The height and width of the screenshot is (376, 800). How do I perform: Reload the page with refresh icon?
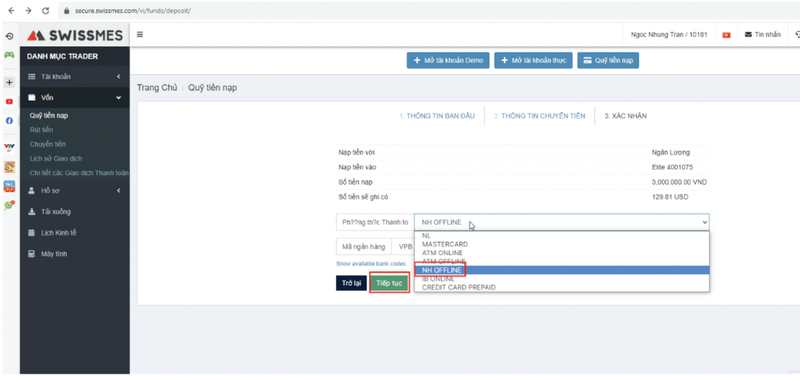coord(45,10)
